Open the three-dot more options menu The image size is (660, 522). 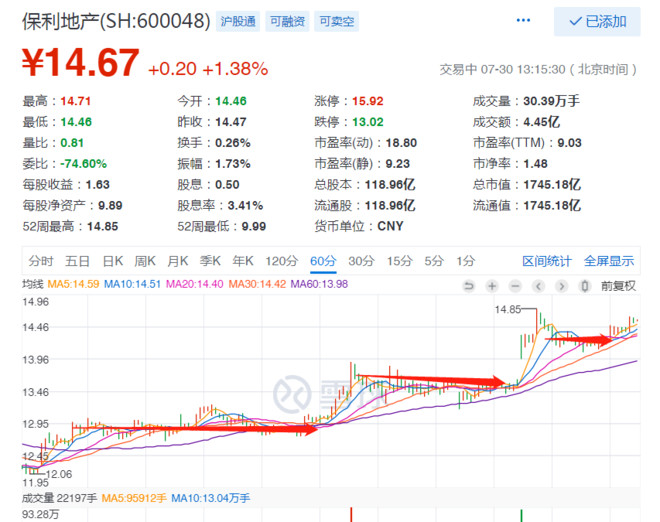coord(523,20)
